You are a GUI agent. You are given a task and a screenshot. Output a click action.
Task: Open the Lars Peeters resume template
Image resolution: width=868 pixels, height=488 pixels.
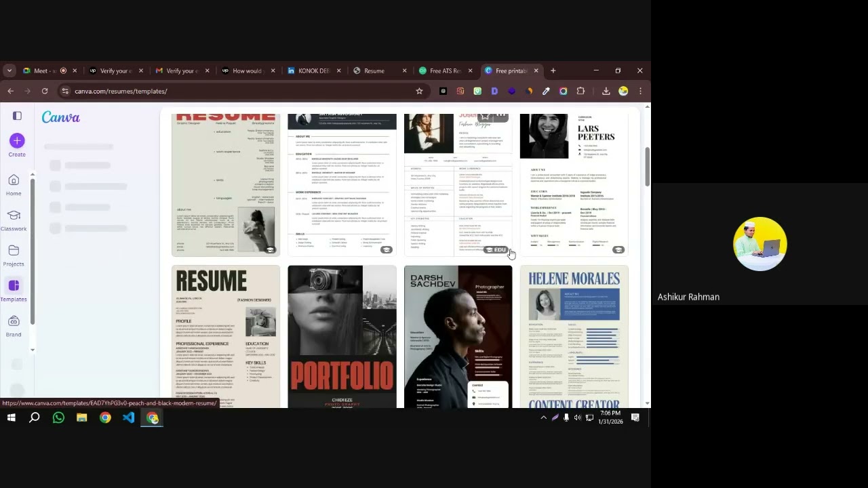coord(574,185)
